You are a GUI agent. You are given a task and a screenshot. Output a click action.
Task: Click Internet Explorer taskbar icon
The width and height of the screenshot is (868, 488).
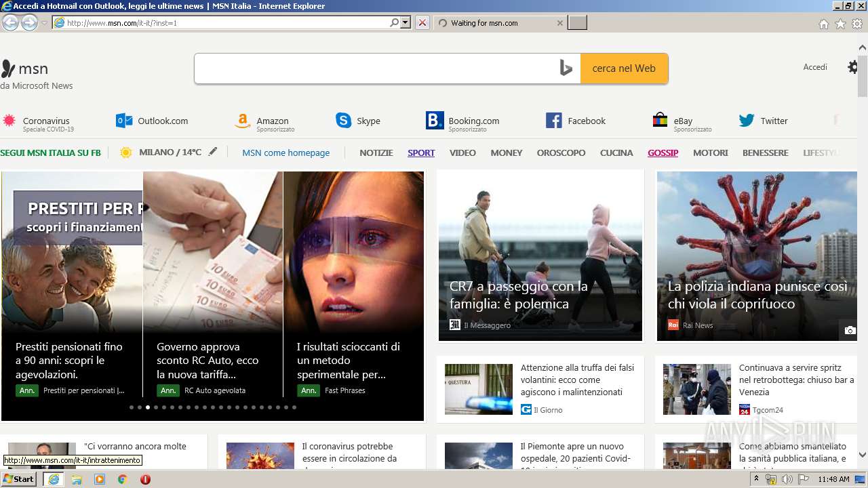coord(53,479)
